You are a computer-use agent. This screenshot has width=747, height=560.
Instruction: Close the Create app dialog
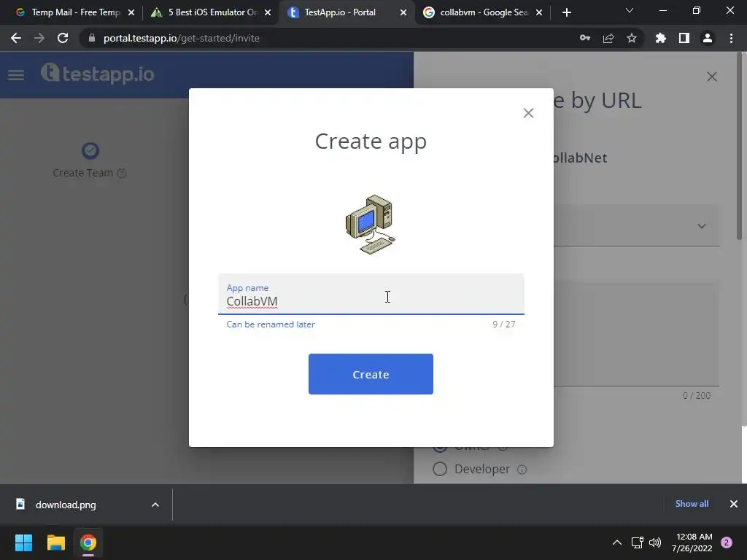(528, 113)
